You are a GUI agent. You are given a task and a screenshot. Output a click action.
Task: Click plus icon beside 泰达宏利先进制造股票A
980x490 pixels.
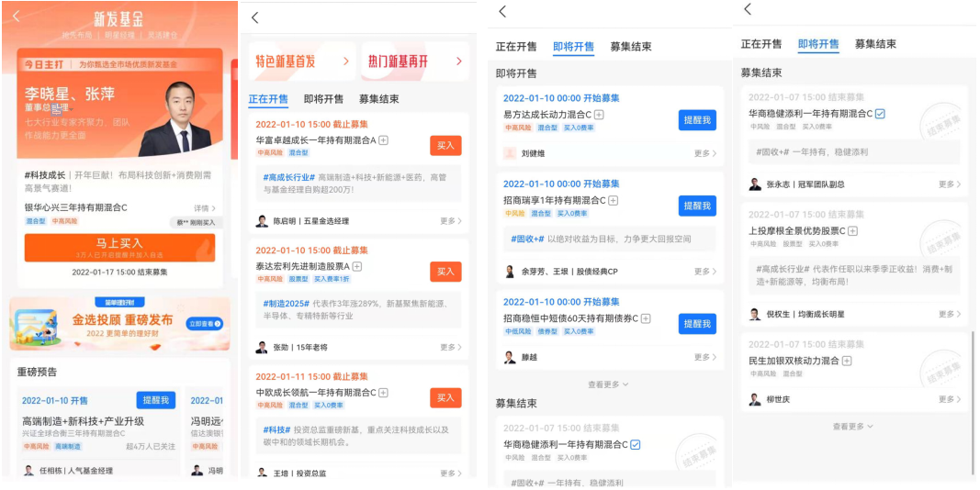(x=357, y=266)
